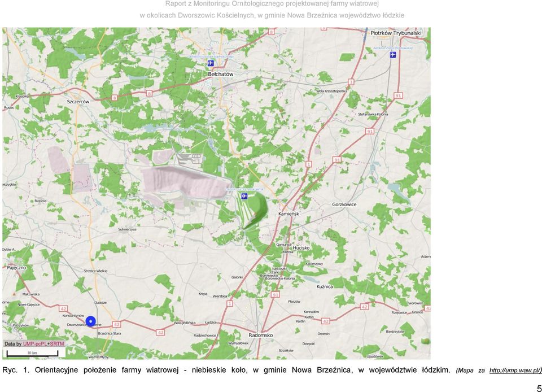Image resolution: width=542 pixels, height=392 pixels.
Task: Click the Ważne Młyny label
Action: pos(98,357)
